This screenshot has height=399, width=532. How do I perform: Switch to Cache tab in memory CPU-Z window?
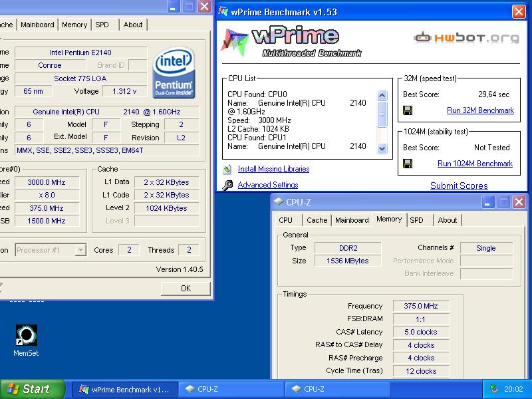[x=317, y=220]
